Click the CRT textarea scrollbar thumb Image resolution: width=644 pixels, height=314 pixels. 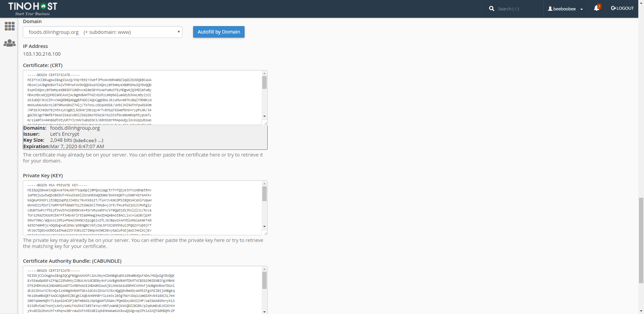264,82
